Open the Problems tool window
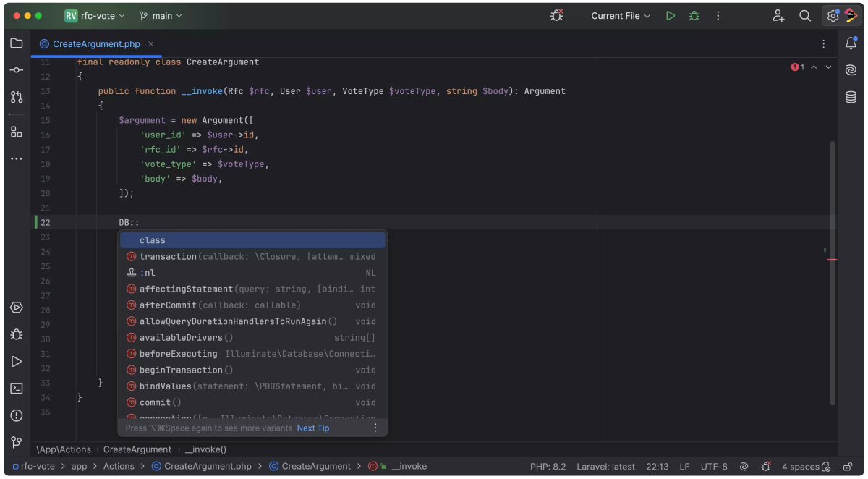Image resolution: width=868 pixels, height=479 pixels. (17, 415)
